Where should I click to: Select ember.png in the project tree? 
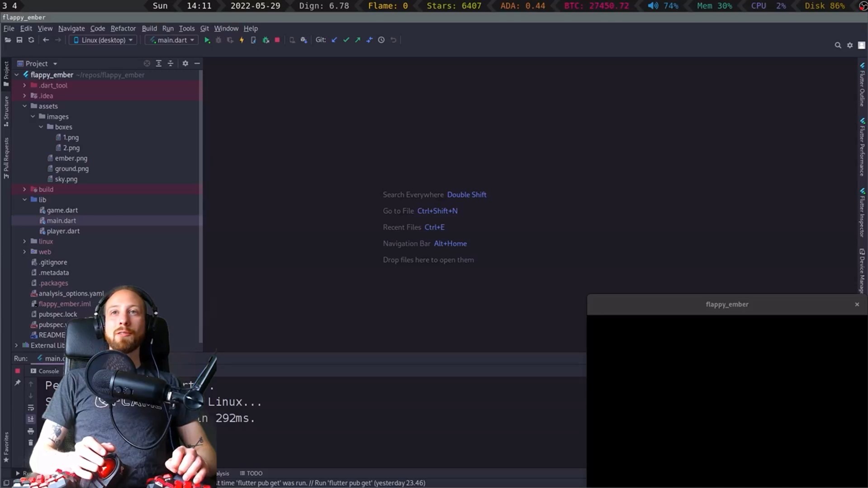[x=71, y=158]
